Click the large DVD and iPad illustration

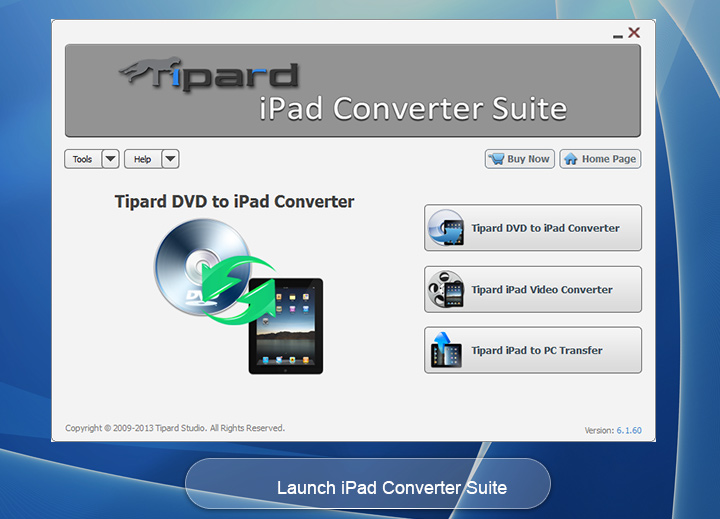point(239,296)
